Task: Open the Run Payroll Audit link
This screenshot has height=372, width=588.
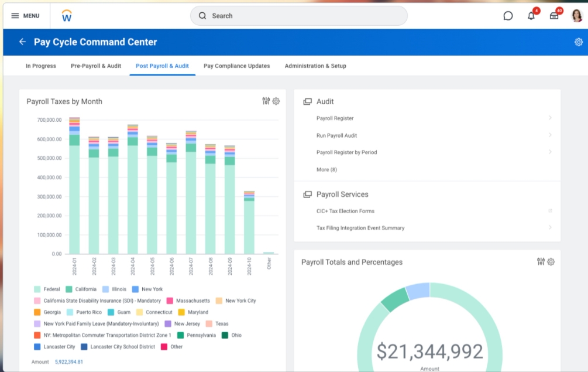Action: point(336,135)
